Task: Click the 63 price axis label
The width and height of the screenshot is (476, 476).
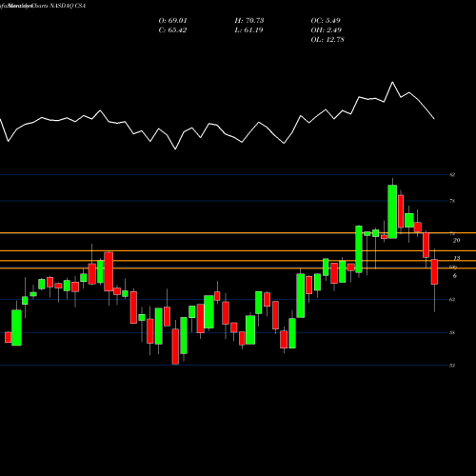Action: [452, 300]
